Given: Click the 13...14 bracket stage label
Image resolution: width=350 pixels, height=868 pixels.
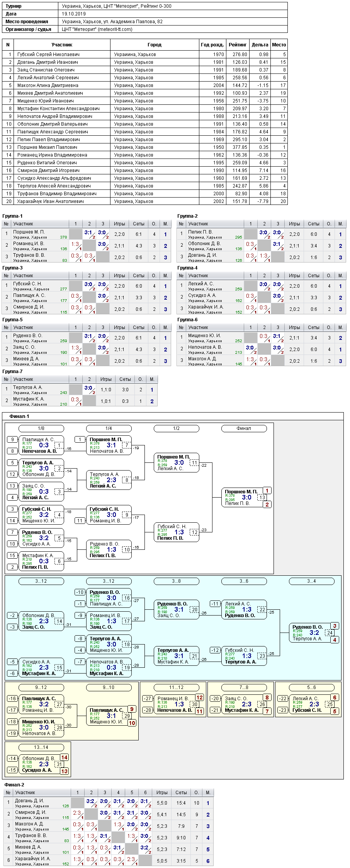Looking at the screenshot, I should (x=41, y=747).
